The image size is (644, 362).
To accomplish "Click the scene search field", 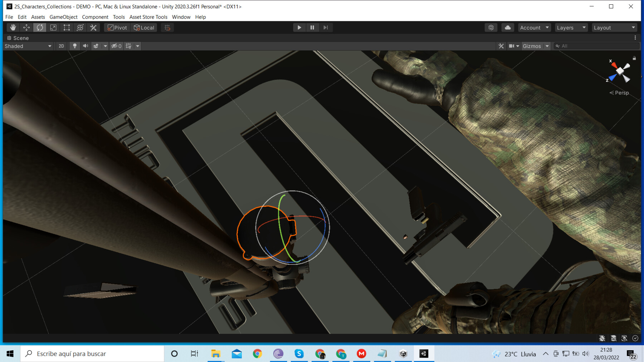I will 596,46.
